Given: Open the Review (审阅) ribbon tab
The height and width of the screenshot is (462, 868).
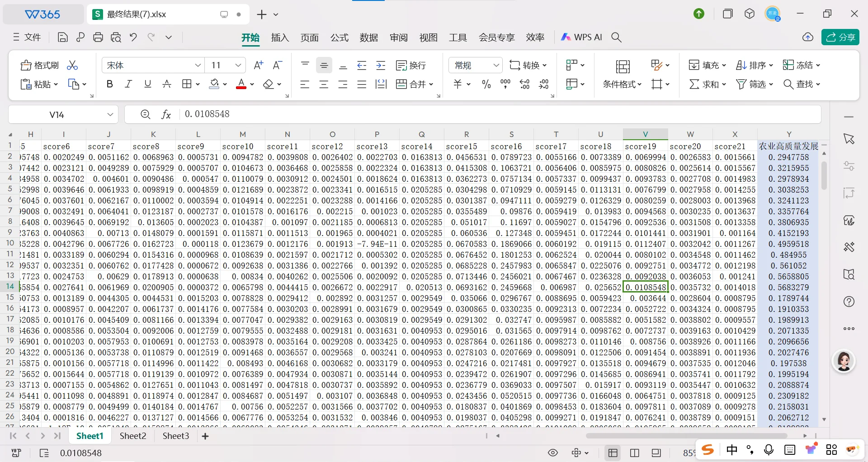Looking at the screenshot, I should [399, 38].
